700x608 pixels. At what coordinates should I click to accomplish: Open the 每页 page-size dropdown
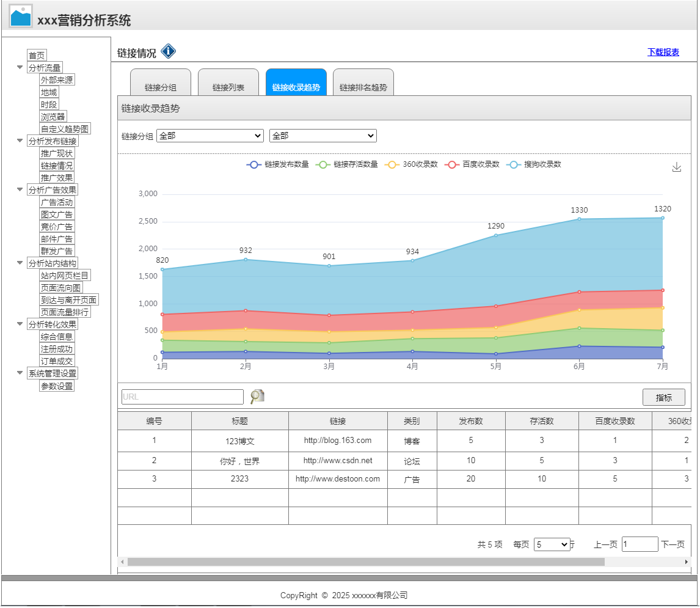(x=552, y=544)
